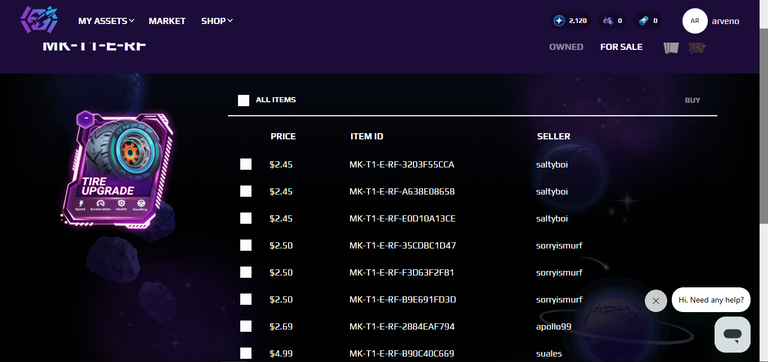Click the bike token balance icon
The width and height of the screenshot is (768, 362).
pos(608,21)
